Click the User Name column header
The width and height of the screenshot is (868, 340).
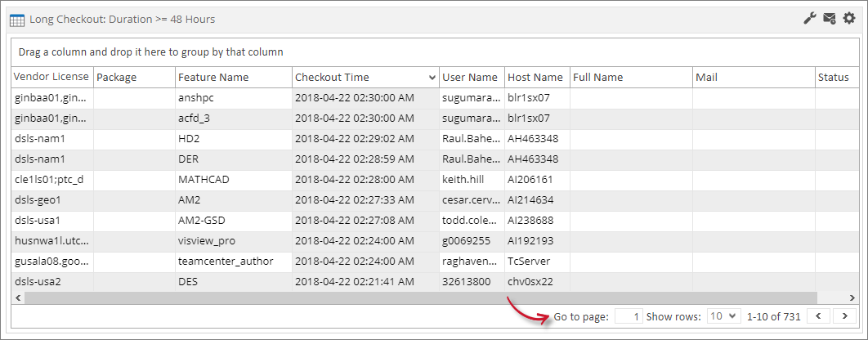(x=472, y=78)
